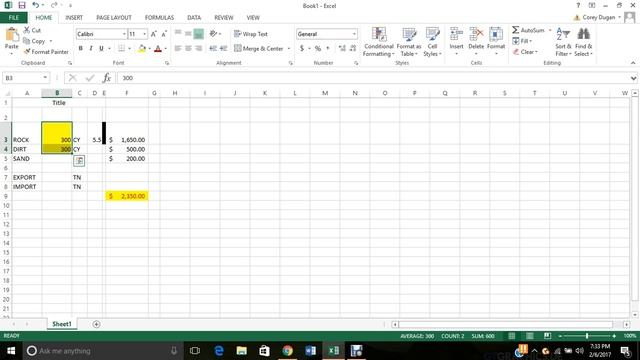Align text left in cell
This screenshot has width=640, height=360.
pyautogui.click(x=178, y=49)
